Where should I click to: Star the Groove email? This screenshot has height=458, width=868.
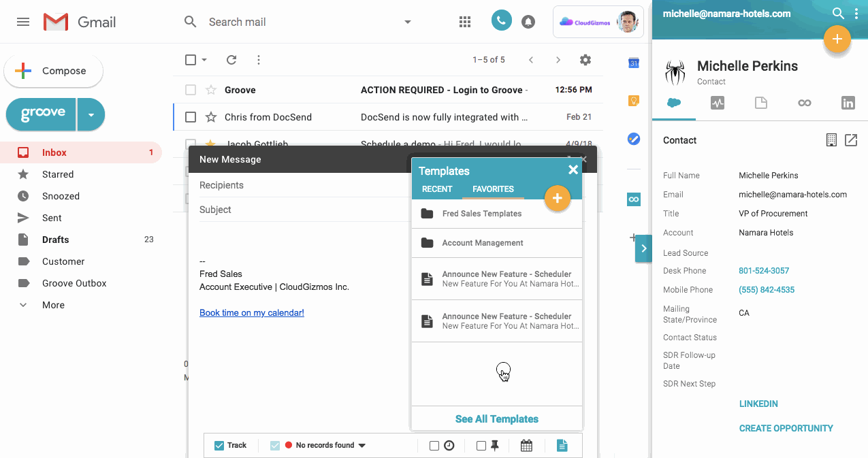[x=211, y=90]
